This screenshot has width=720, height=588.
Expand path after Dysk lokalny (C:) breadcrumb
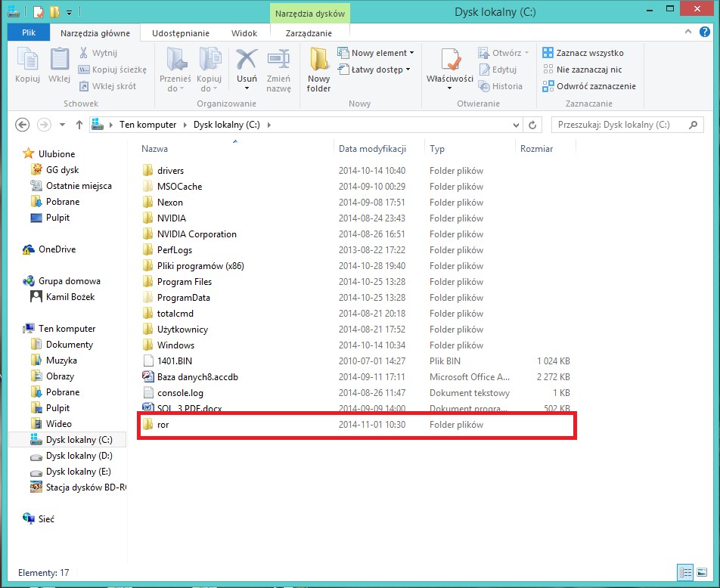tap(269, 125)
